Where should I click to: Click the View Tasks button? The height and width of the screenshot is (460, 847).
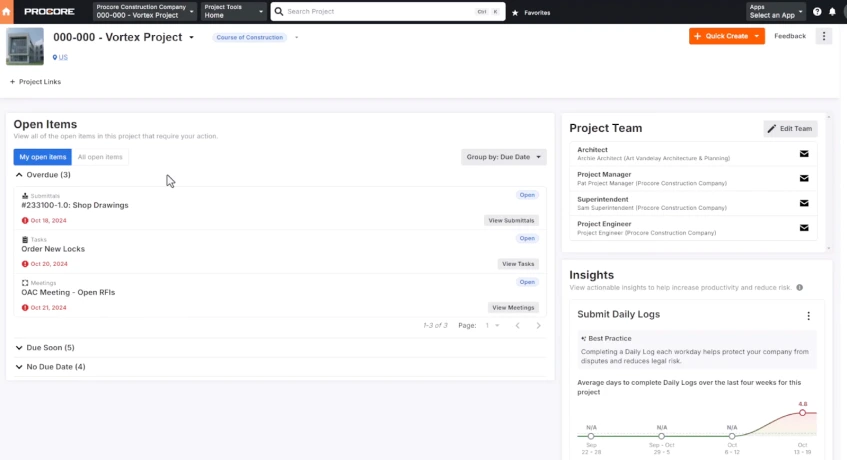(518, 264)
